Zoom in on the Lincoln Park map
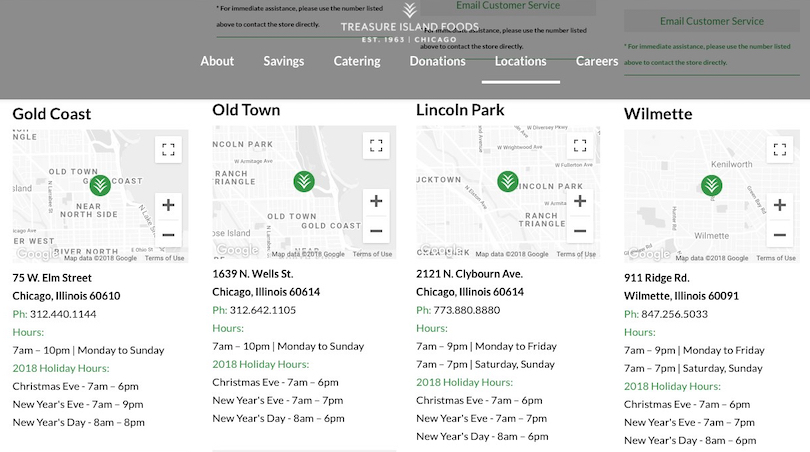Viewport: 810px width, 452px height. (580, 201)
